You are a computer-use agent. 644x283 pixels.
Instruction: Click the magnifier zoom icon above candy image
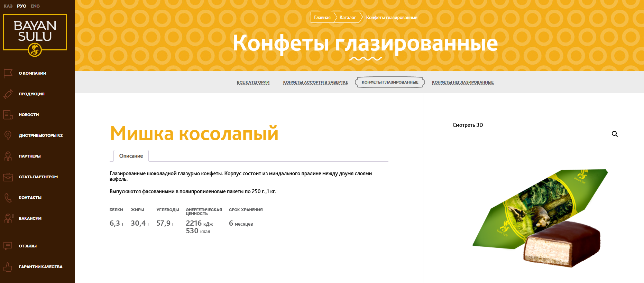(x=615, y=134)
